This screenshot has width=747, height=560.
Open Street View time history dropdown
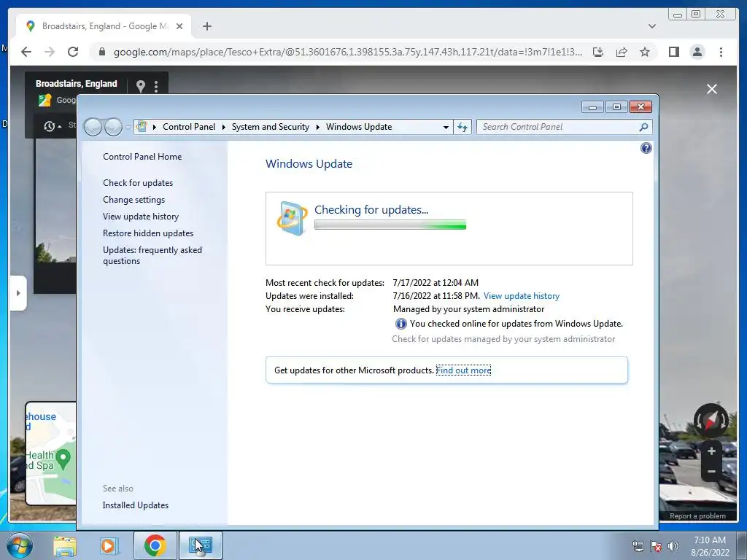[53, 126]
